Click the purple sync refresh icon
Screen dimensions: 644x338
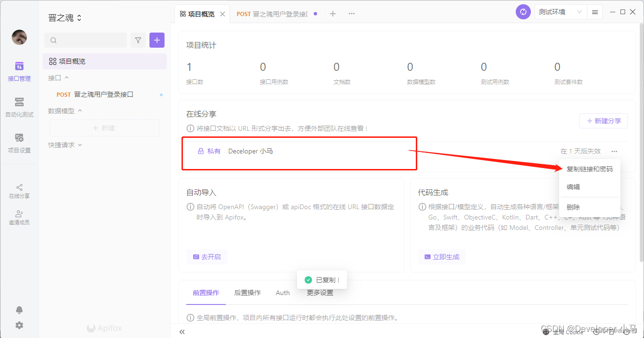tap(523, 12)
